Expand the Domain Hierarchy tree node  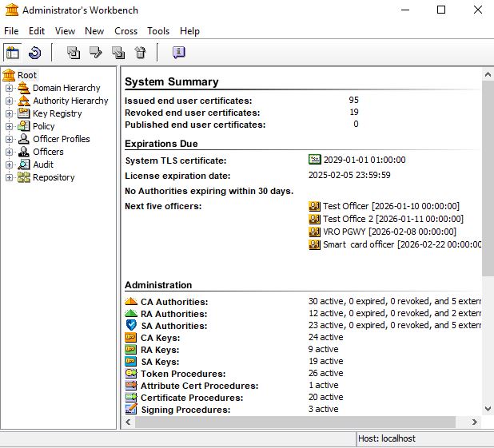pos(10,88)
